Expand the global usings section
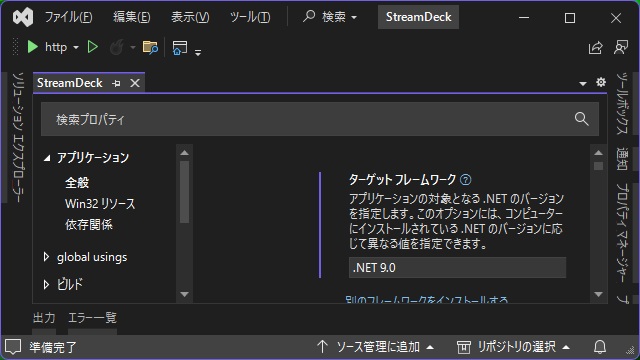The image size is (640, 360). [47, 257]
